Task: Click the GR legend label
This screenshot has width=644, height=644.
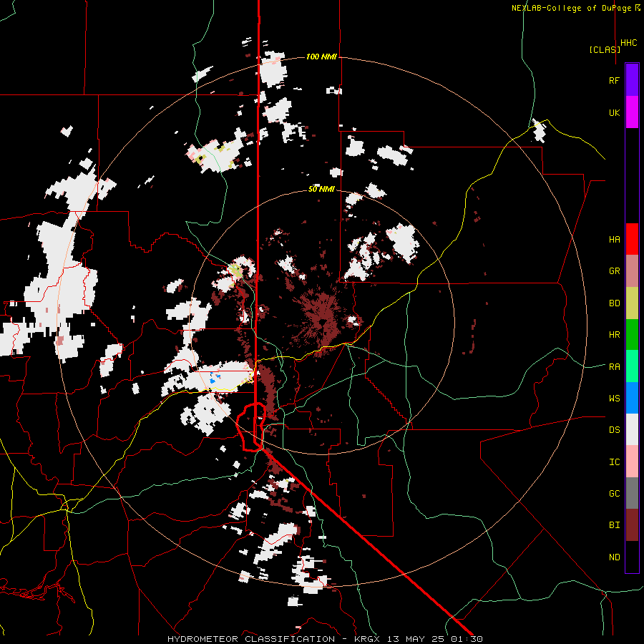Action: [x=614, y=271]
